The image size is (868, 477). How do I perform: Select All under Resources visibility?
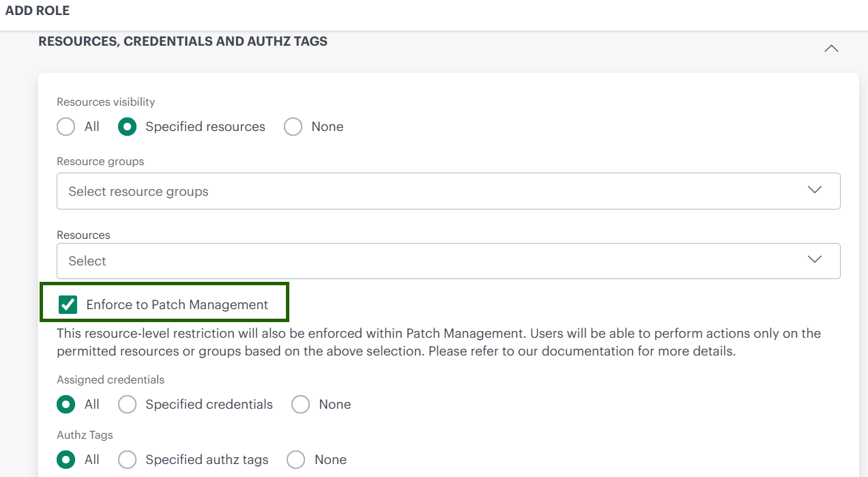(x=66, y=127)
